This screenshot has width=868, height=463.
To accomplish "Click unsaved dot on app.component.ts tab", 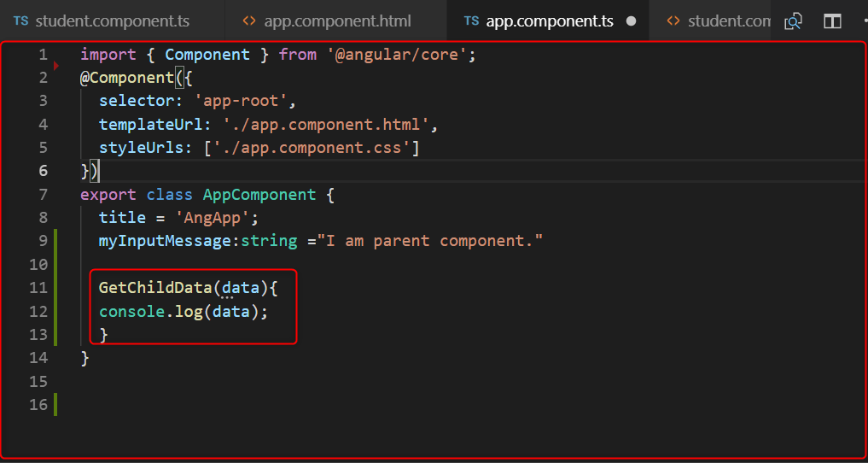I will [x=631, y=22].
